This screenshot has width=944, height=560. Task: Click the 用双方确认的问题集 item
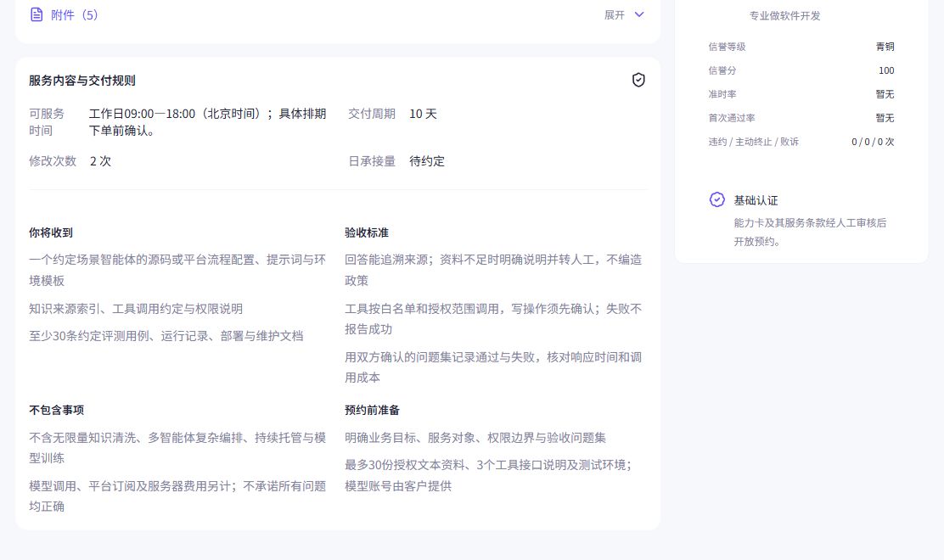point(493,367)
